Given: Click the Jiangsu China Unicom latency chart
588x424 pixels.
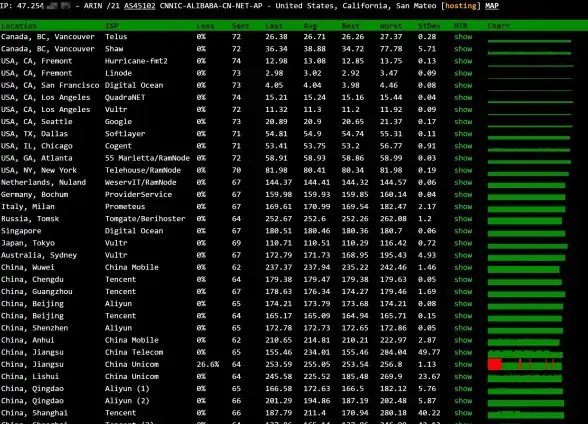Looking at the screenshot, I should pos(525,364).
